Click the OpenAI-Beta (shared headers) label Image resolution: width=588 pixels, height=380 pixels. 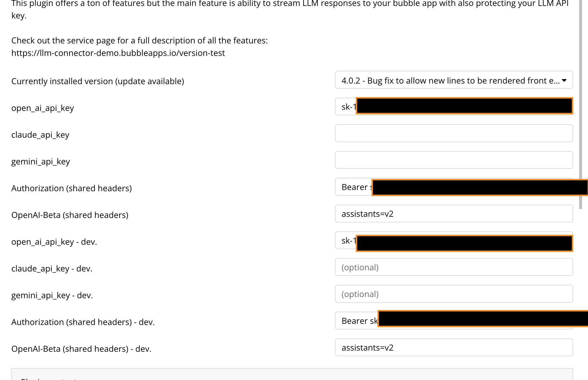(x=70, y=215)
